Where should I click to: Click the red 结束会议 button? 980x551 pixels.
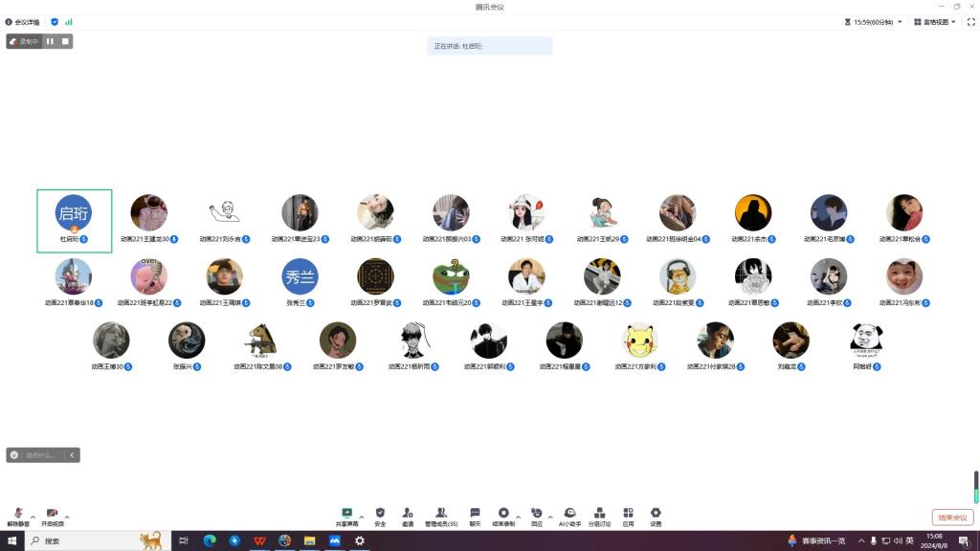pyautogui.click(x=952, y=518)
